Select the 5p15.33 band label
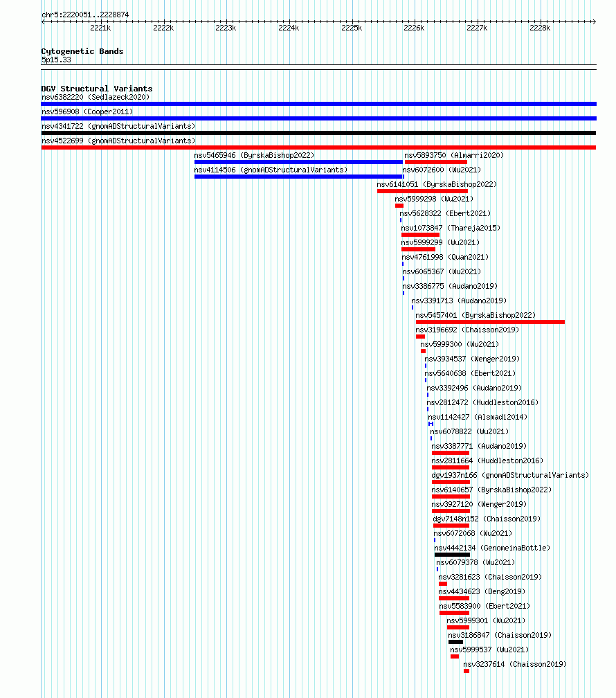 56,60
